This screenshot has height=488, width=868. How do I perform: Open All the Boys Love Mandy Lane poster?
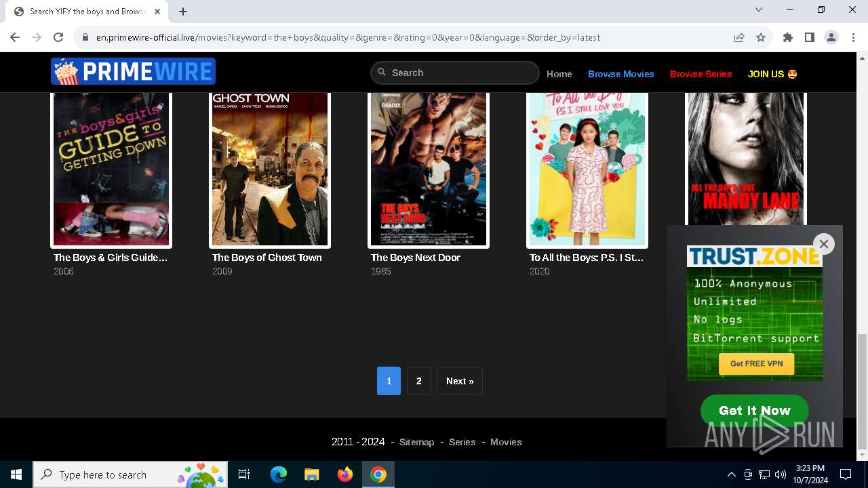coord(746,159)
